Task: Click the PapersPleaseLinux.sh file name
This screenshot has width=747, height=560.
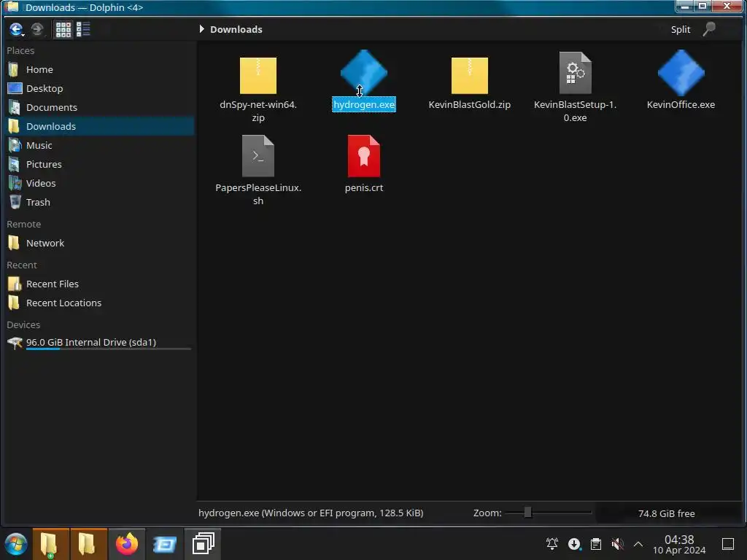Action: click(x=258, y=194)
